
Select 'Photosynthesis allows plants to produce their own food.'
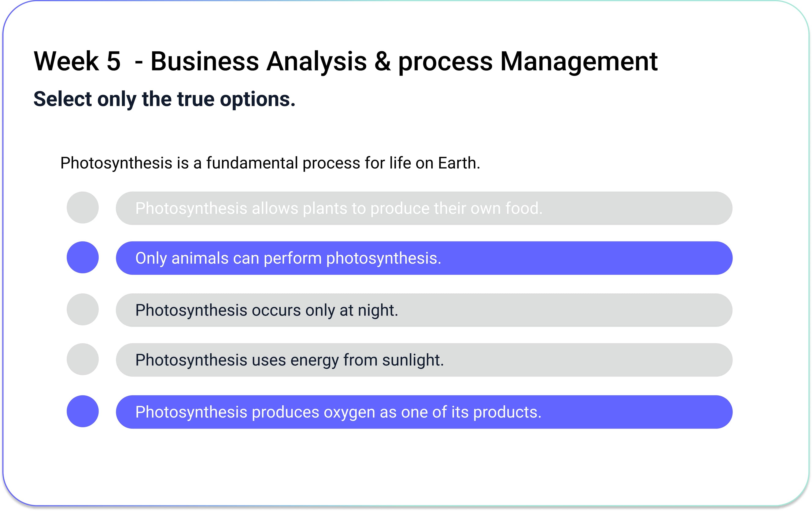coord(424,208)
